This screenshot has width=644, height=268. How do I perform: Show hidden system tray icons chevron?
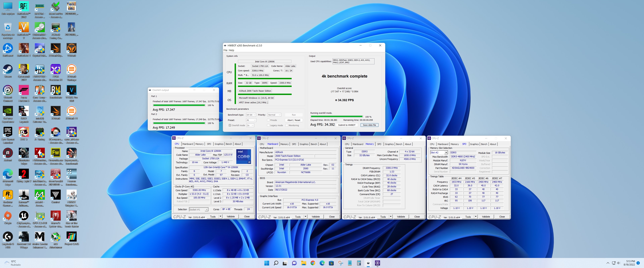click(x=608, y=263)
